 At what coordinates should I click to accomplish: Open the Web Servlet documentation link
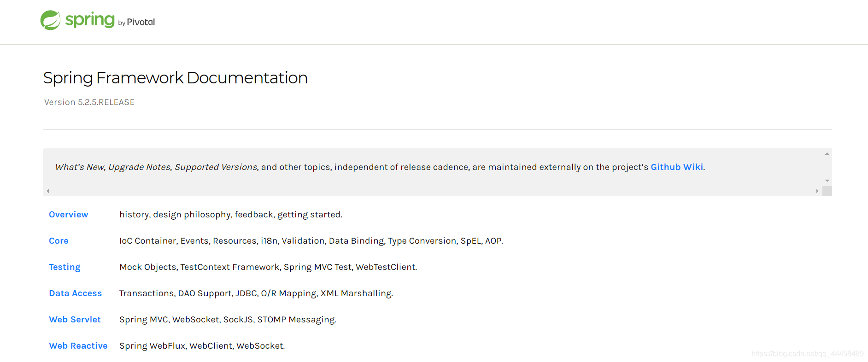pos(75,320)
